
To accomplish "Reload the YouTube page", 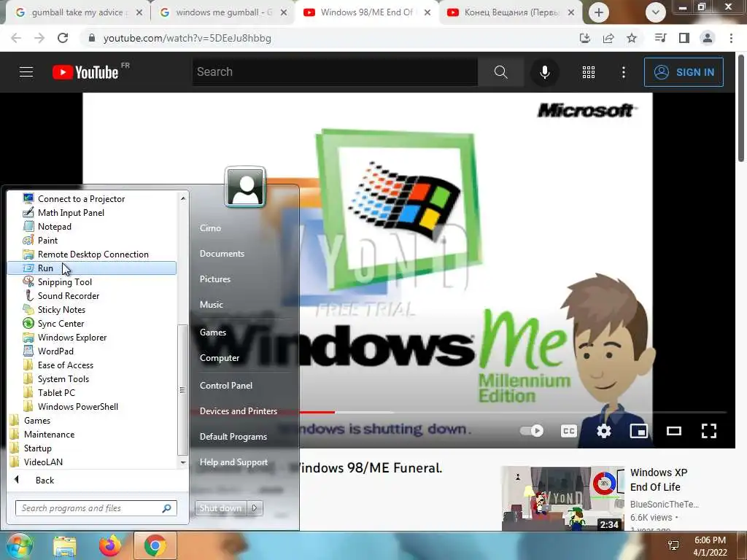I will [x=63, y=38].
